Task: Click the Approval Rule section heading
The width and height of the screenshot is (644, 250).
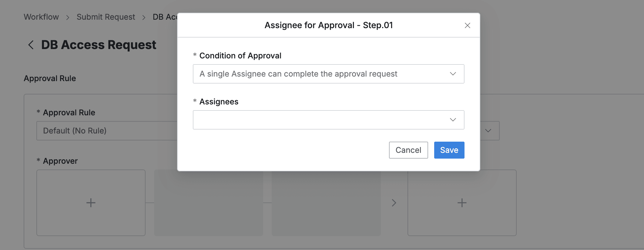Action: tap(49, 78)
